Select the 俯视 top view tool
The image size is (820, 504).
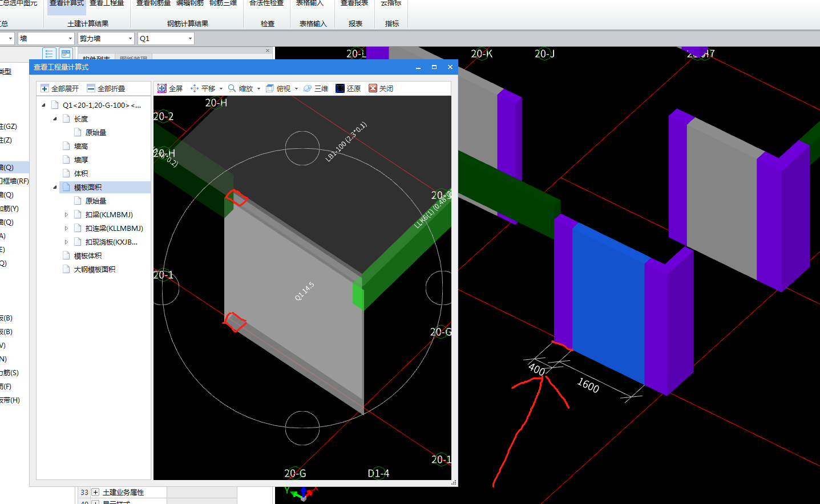(x=278, y=88)
